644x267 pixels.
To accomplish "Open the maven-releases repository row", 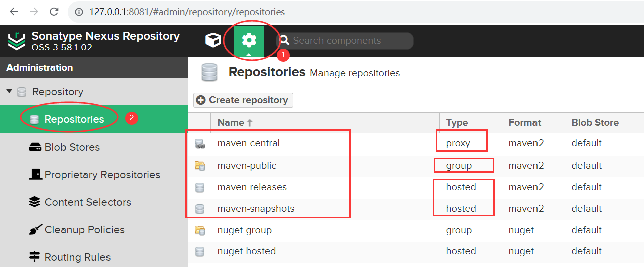I will [252, 187].
